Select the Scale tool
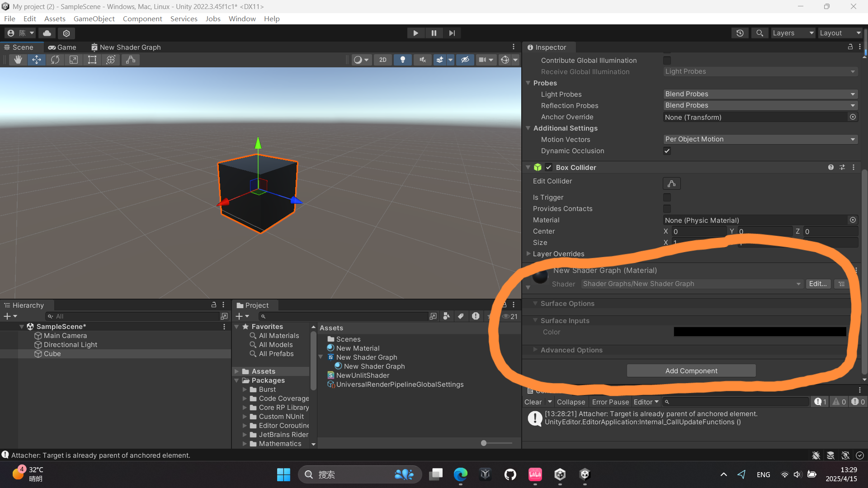The width and height of the screenshot is (868, 488). (73, 59)
